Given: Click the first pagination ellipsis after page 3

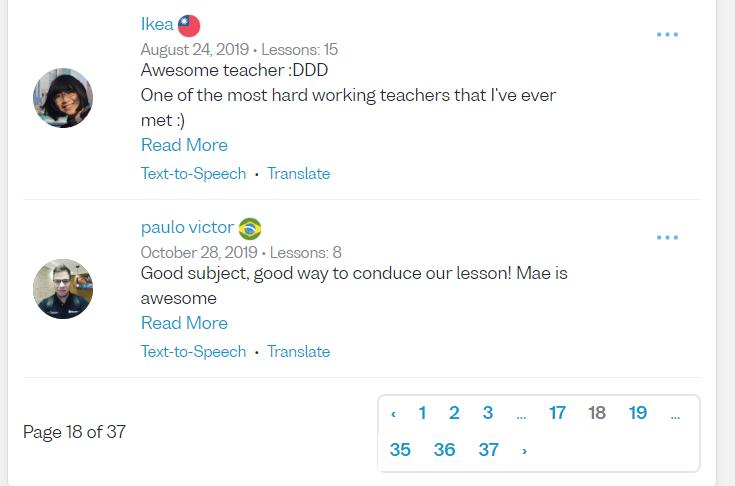Looking at the screenshot, I should 521,414.
